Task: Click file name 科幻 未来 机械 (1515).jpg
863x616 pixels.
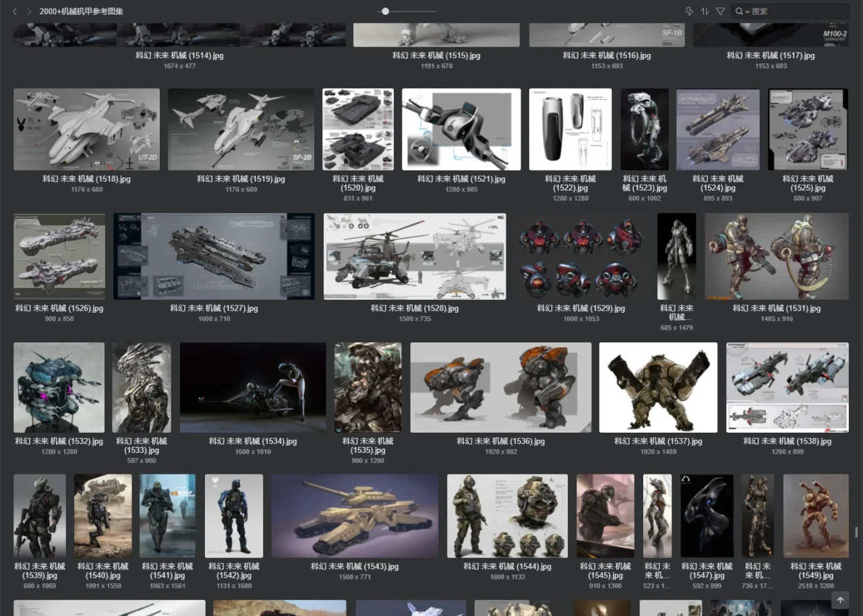Action: pyautogui.click(x=436, y=56)
